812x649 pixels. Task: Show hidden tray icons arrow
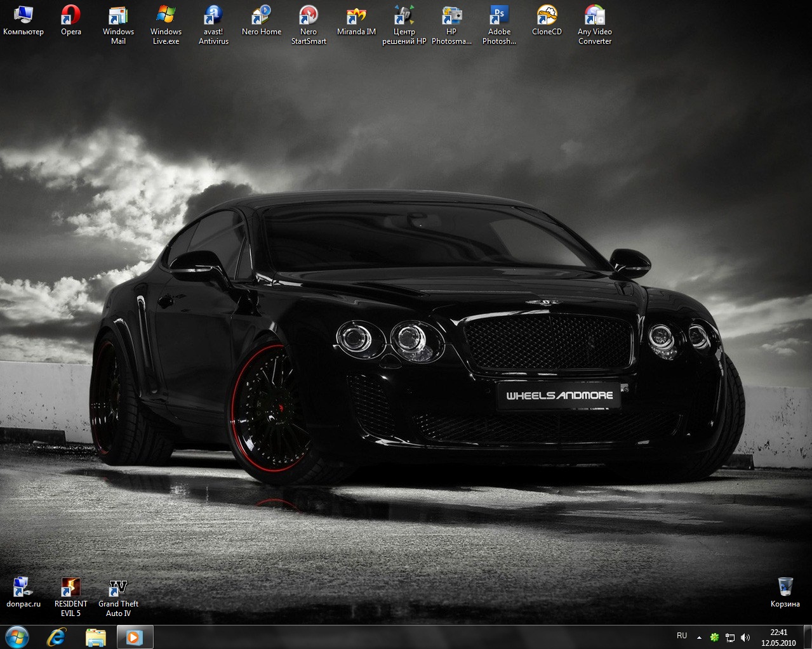[x=699, y=638]
